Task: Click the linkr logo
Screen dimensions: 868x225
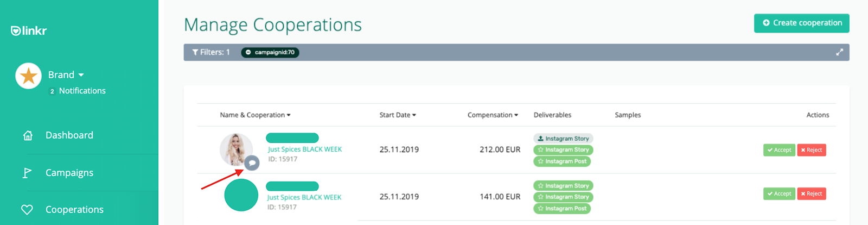Action: point(29,31)
